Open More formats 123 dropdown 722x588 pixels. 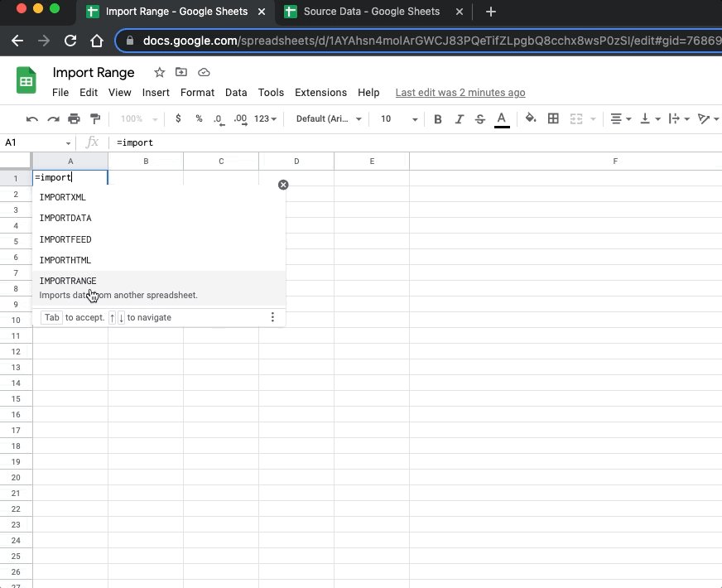[x=265, y=118]
